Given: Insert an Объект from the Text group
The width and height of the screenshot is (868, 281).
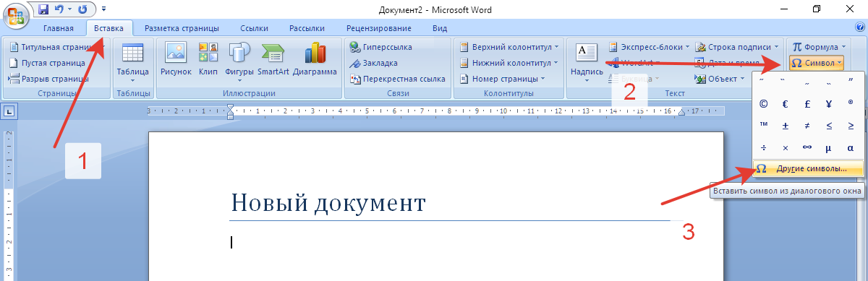Looking at the screenshot, I should (720, 79).
